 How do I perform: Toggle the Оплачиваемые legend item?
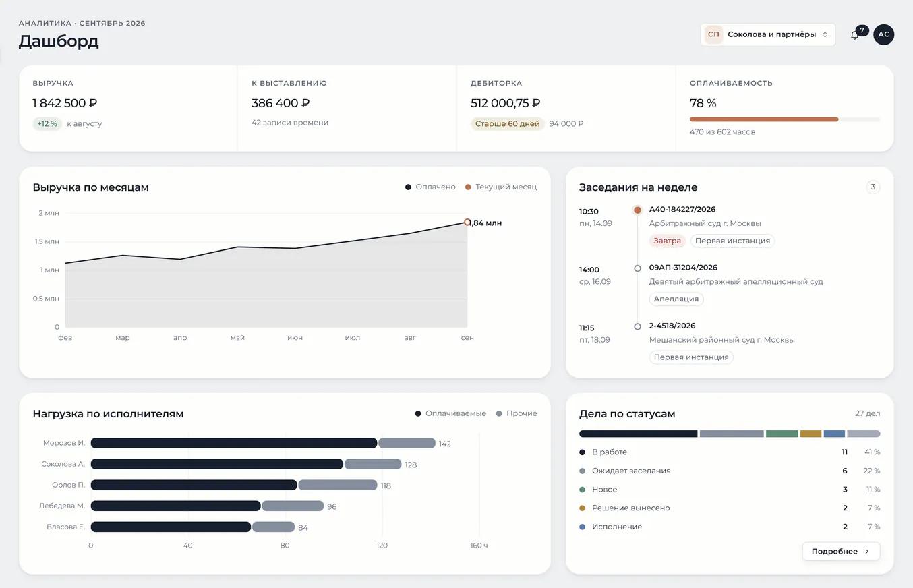pos(450,413)
